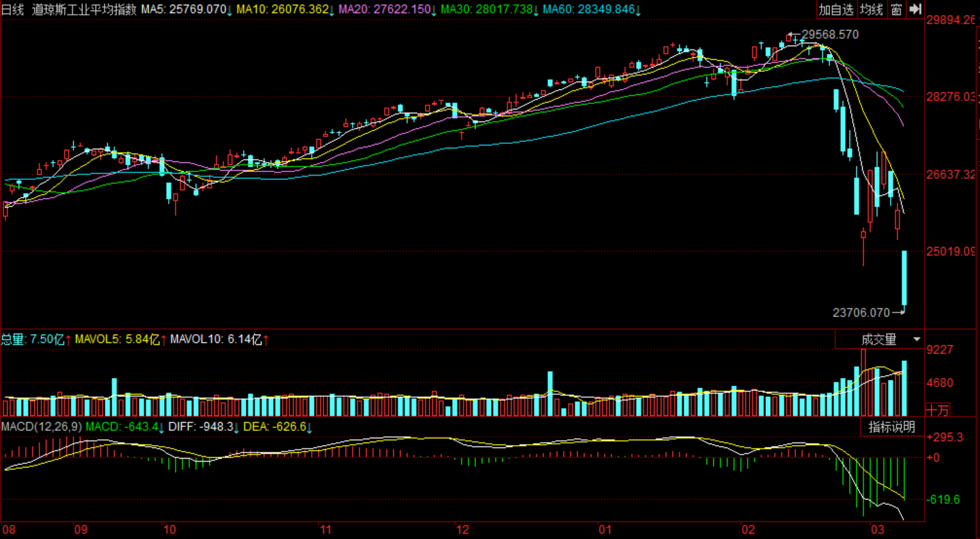Click the 10 month marker on the timeline
This screenshot has height=539, width=980.
coord(169,530)
